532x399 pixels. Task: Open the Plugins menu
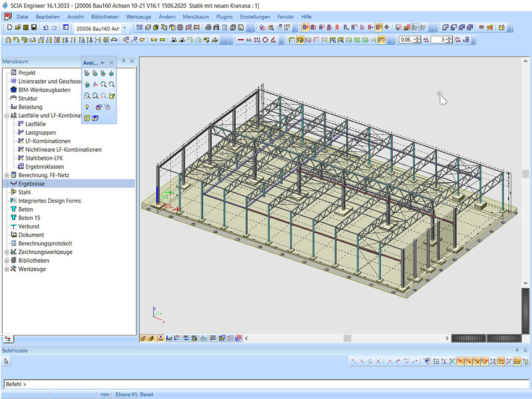[x=224, y=17]
